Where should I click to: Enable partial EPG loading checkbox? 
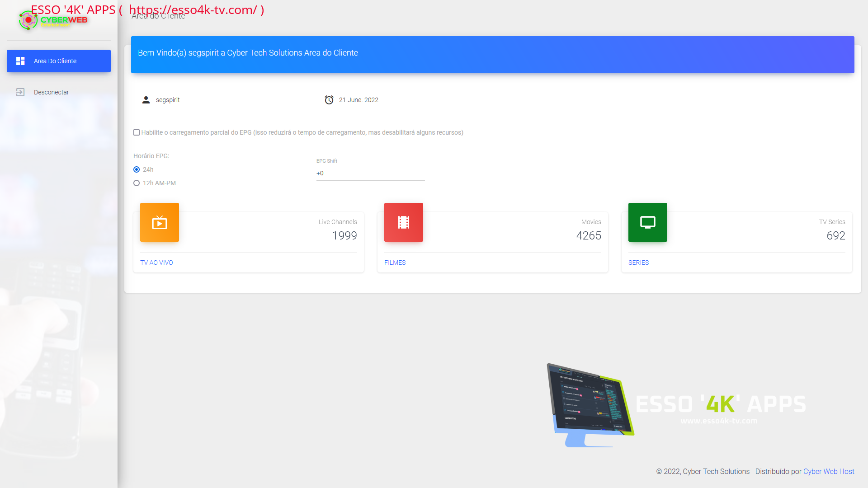[137, 132]
